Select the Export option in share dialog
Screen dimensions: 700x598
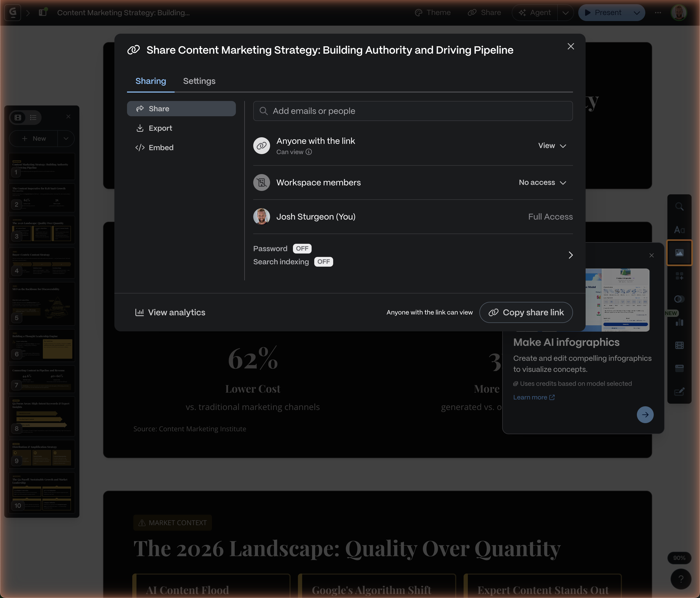(160, 128)
